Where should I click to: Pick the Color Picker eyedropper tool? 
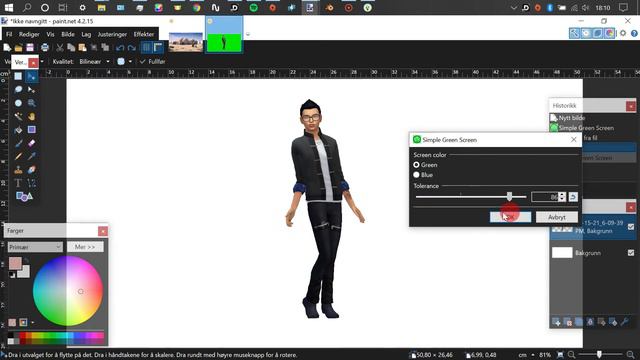[x=31, y=156]
